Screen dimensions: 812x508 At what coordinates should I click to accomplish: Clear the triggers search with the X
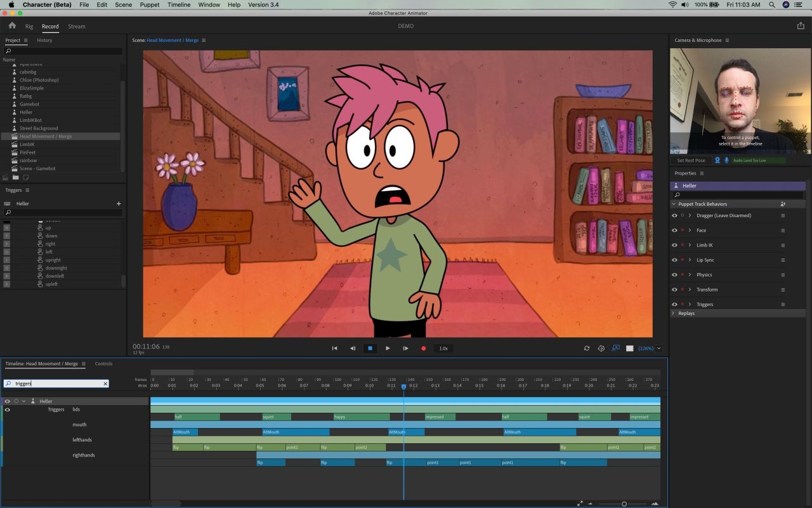105,383
